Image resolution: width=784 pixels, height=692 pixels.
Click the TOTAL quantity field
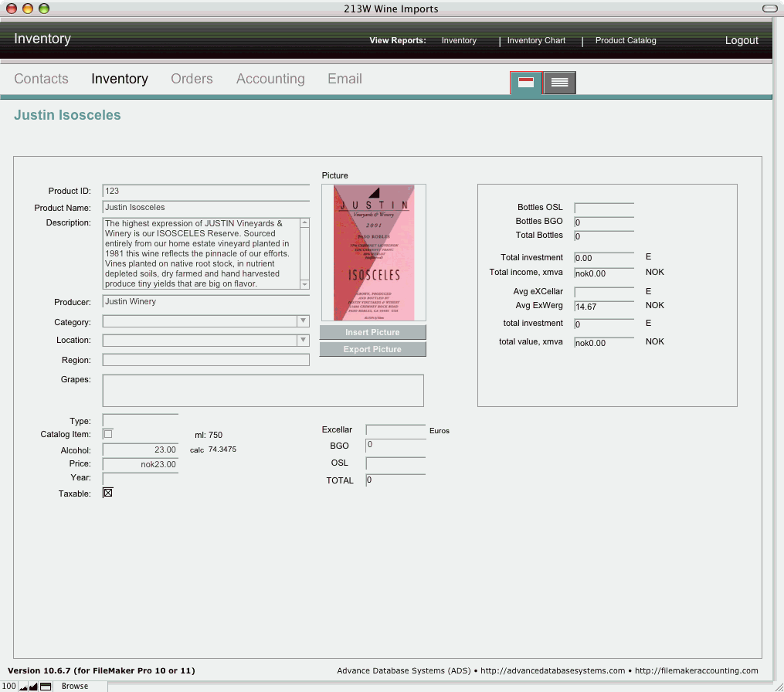coord(395,480)
